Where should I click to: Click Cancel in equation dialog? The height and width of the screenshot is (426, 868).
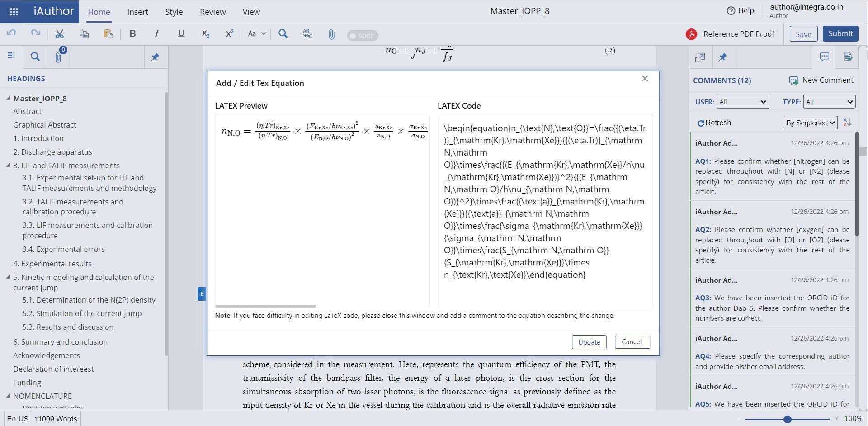(632, 342)
